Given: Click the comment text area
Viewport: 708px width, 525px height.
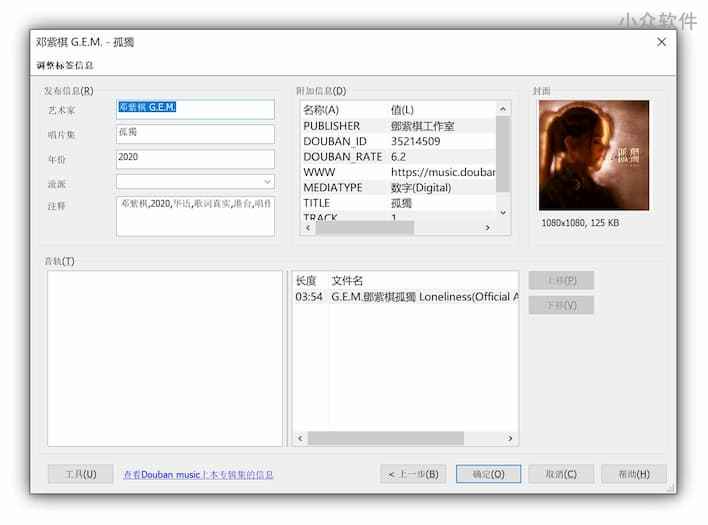Looking at the screenshot, I should (x=195, y=216).
